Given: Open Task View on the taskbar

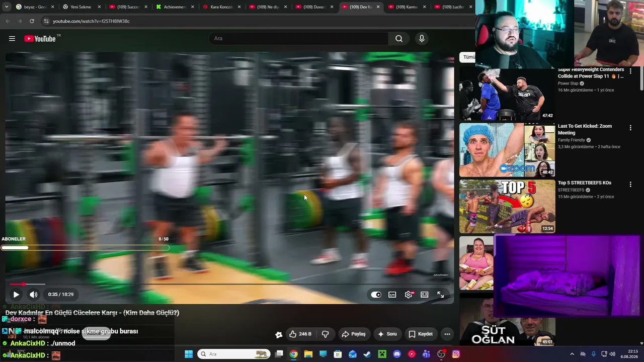Looking at the screenshot, I should tap(279, 354).
